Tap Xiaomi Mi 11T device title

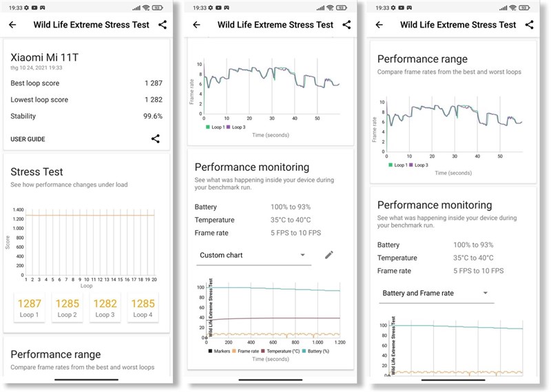(x=45, y=57)
